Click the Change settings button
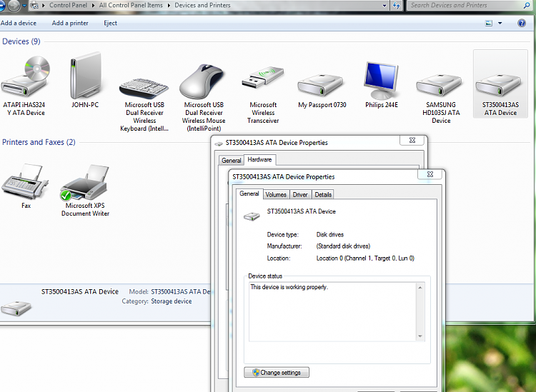Screen dimensions: 536x392 pyautogui.click(x=277, y=373)
